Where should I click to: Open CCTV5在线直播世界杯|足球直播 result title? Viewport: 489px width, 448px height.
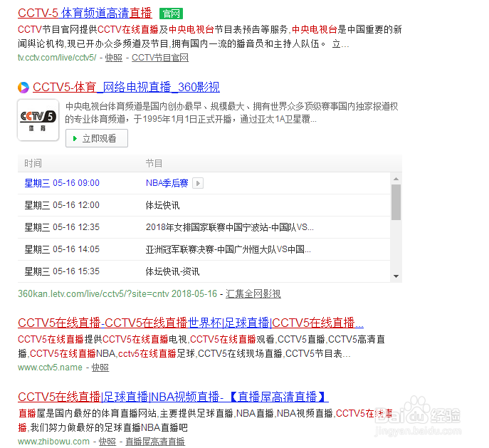[x=191, y=323]
